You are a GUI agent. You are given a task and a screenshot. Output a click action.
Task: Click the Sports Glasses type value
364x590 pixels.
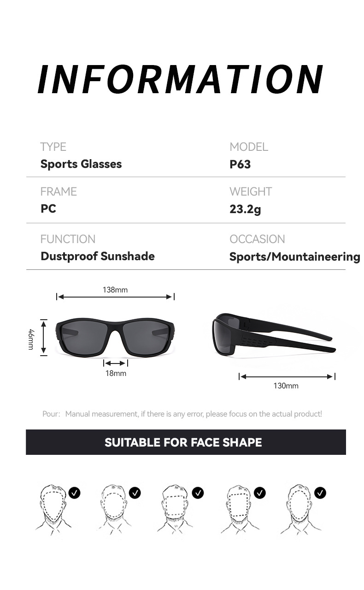coord(81,164)
